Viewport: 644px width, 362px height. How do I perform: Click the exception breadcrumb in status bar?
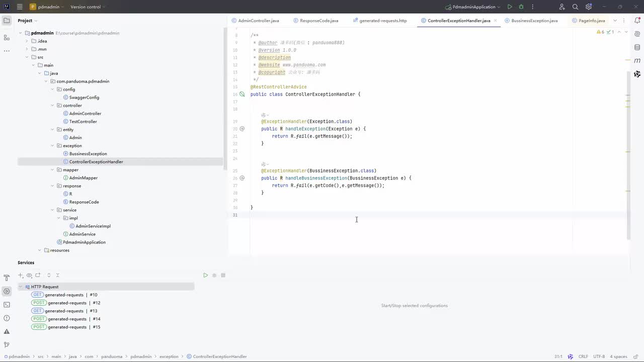(169, 356)
